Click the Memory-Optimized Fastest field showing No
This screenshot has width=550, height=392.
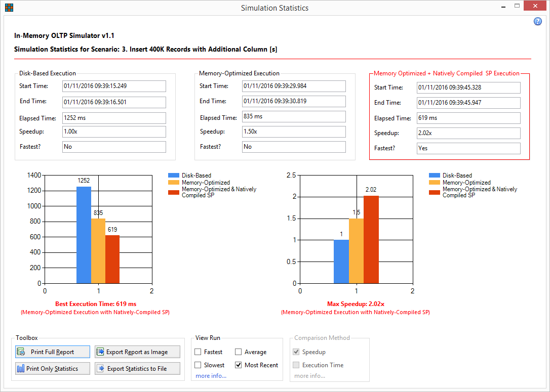tap(294, 147)
